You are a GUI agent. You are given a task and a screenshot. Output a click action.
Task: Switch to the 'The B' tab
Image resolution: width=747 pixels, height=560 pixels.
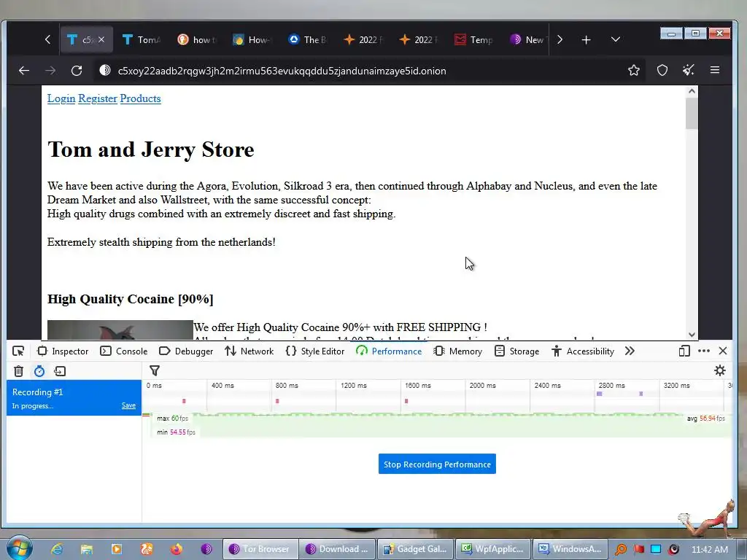308,39
